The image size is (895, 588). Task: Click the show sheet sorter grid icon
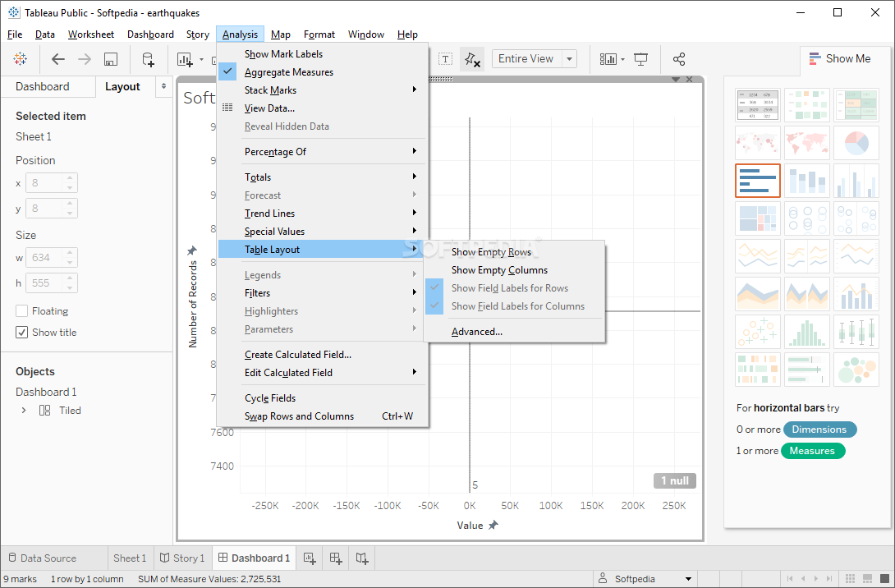click(849, 579)
